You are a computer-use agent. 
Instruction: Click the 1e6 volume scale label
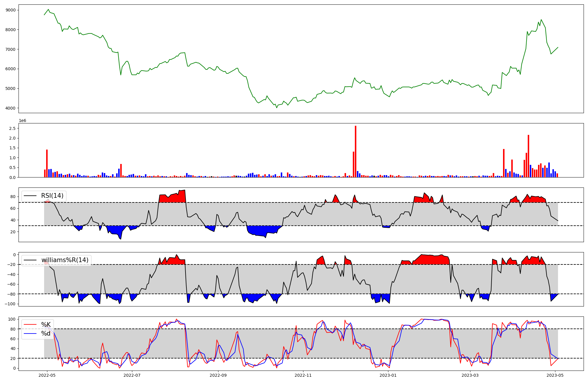pyautogui.click(x=23, y=121)
